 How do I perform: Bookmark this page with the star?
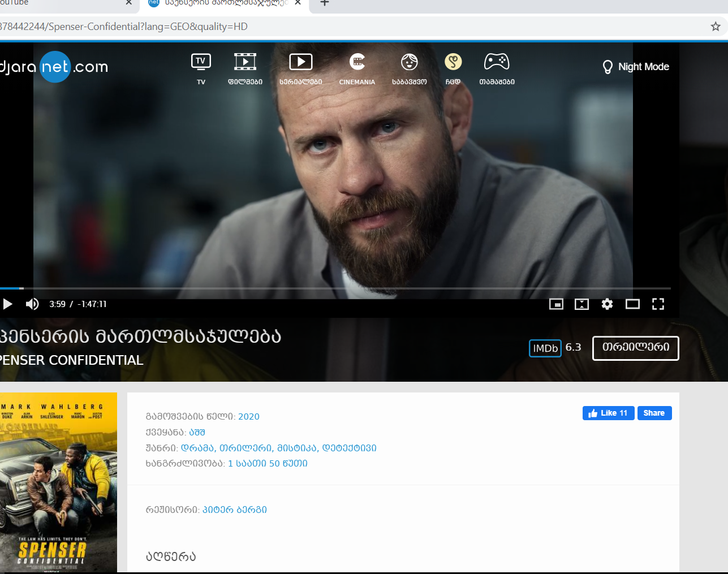[x=716, y=27]
